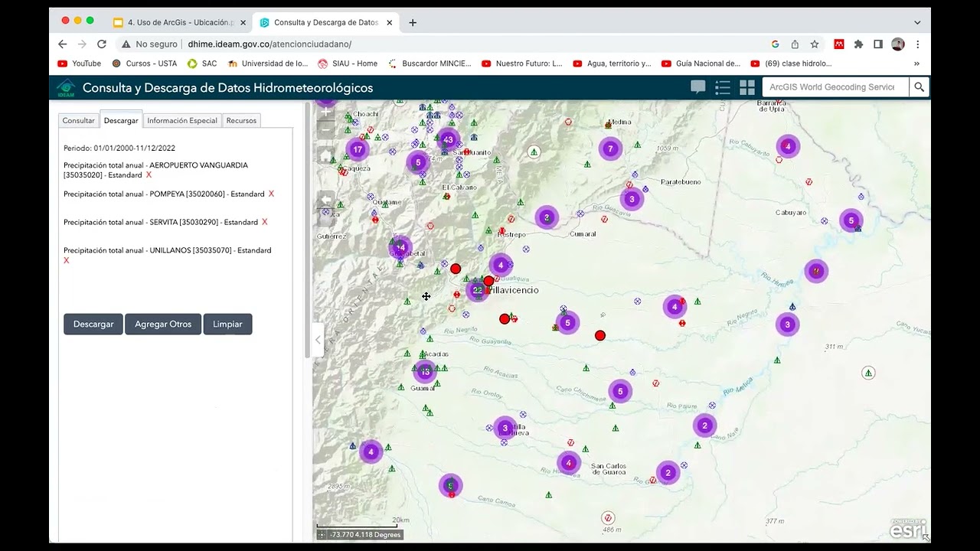Viewport: 980px width, 551px height.
Task: Toggle the Chrome side panel icon
Action: click(x=878, y=44)
